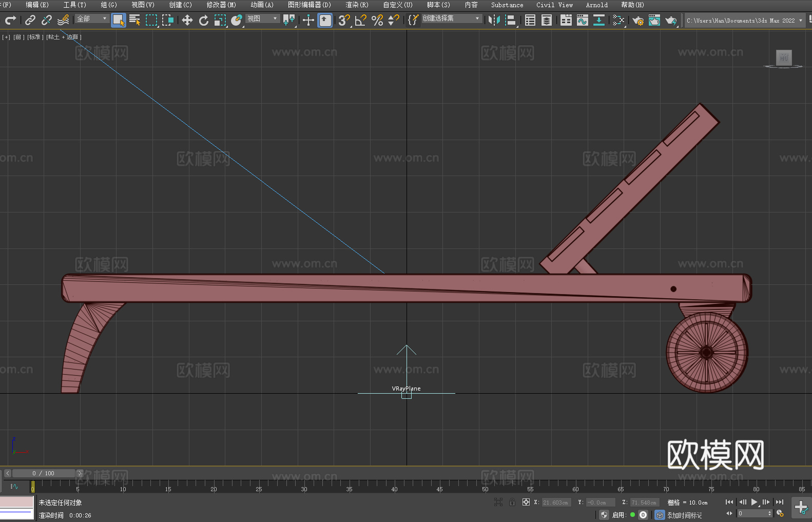
Task: Click the X coordinate input field
Action: 555,502
